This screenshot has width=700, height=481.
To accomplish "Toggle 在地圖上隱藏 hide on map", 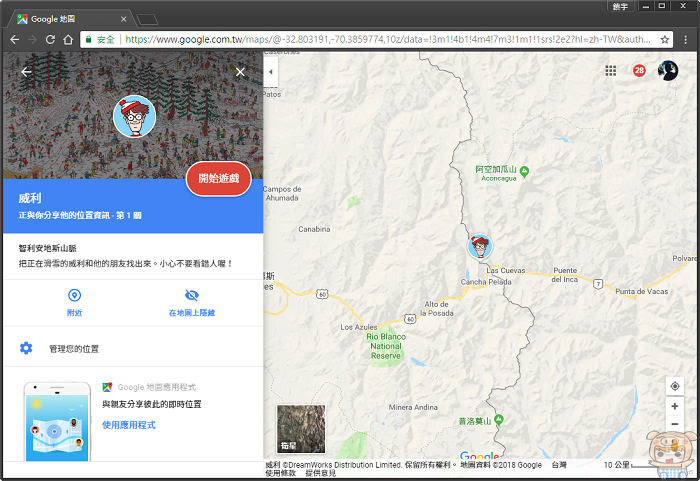I will tap(192, 302).
